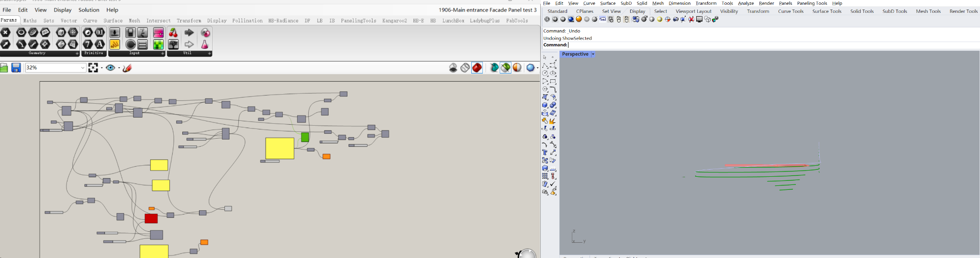Screen dimensions: 980x258
Task: Open the LunchBox component tab
Action: click(x=453, y=21)
